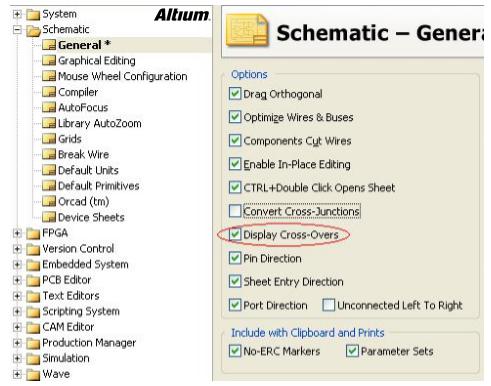This screenshot has width=491, height=386.
Task: Select Mouse Wheel Configuration in the tree
Action: tap(123, 76)
